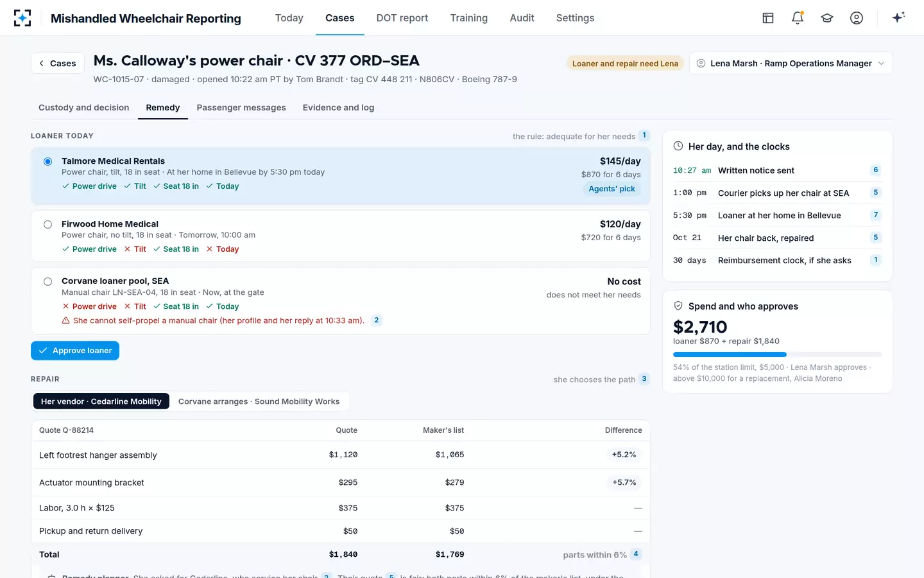
Task: Go back to Cases list
Action: [58, 63]
